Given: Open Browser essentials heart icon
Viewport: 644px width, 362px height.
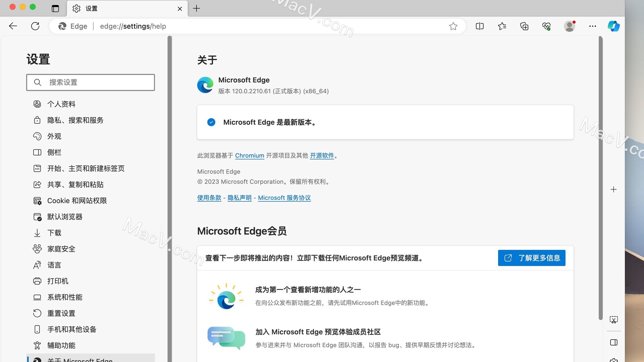Looking at the screenshot, I should coord(546,26).
